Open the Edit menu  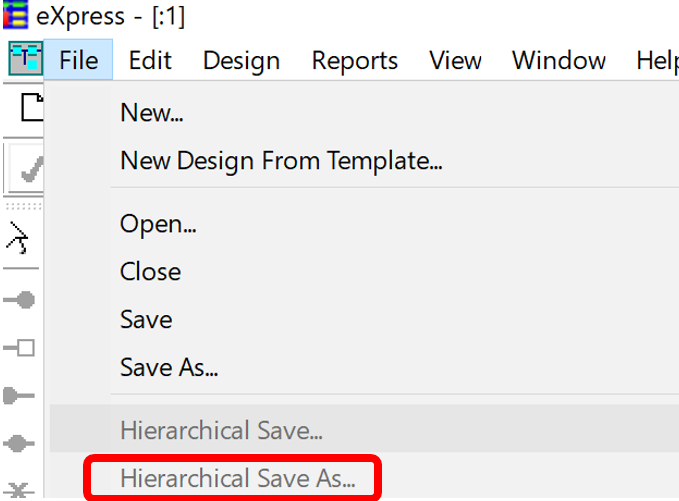(x=150, y=60)
